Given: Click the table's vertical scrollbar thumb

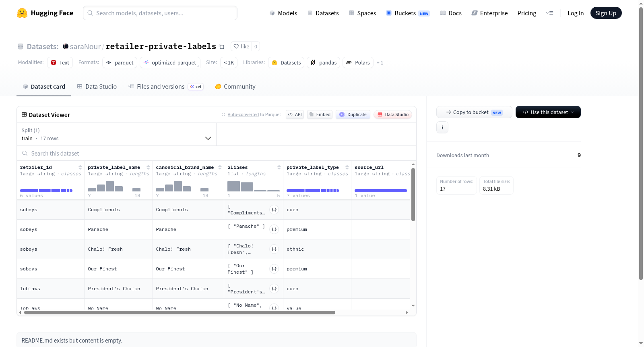Looking at the screenshot, I should (x=413, y=195).
